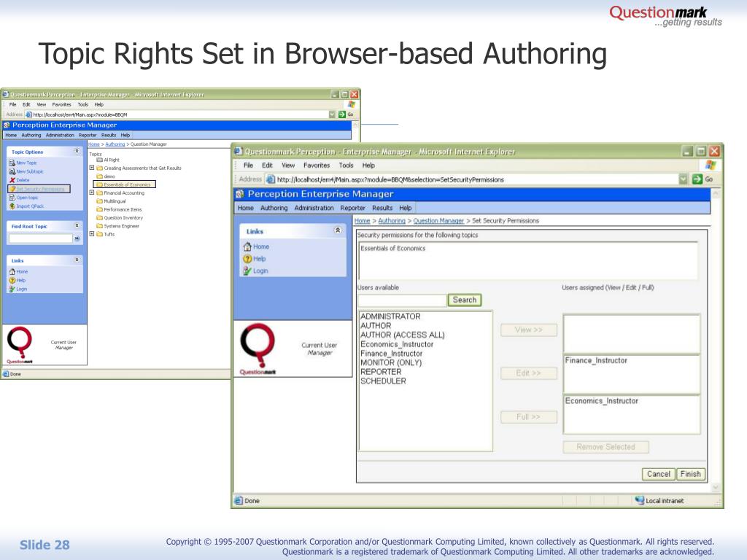Open Authoring menu in front Enterprise Manager
This screenshot has height=560, width=747.
[274, 208]
